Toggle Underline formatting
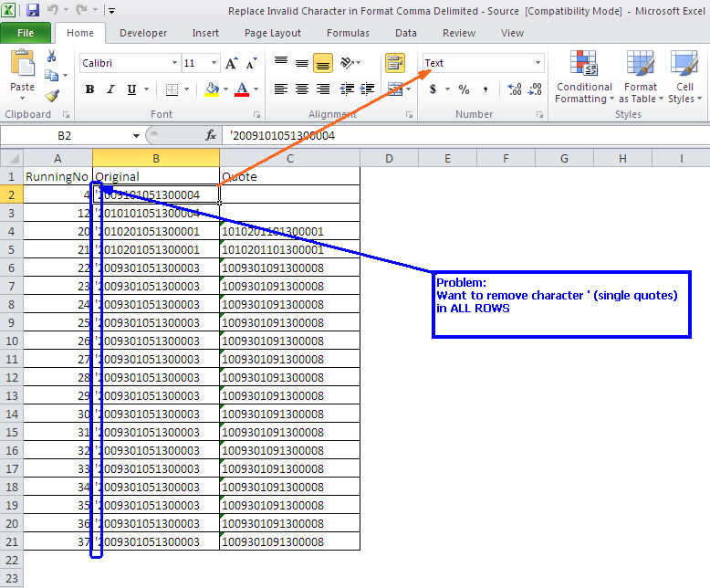The width and height of the screenshot is (710, 588). [131, 89]
